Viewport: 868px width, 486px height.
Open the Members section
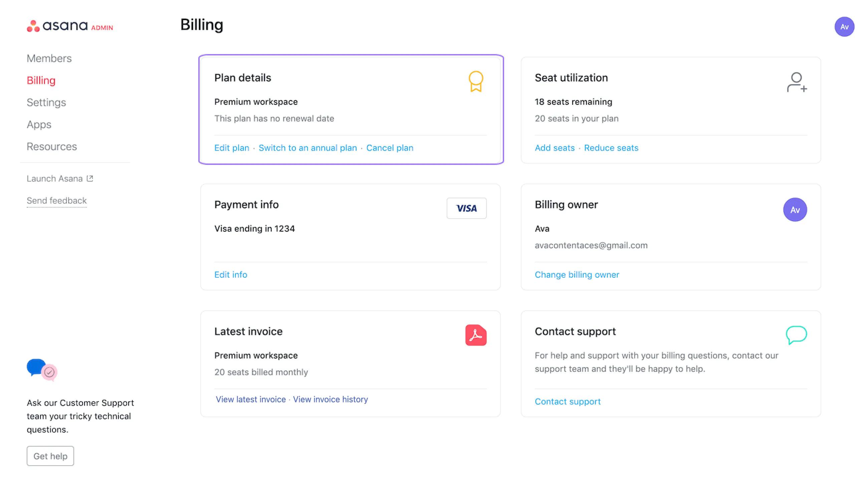(49, 58)
